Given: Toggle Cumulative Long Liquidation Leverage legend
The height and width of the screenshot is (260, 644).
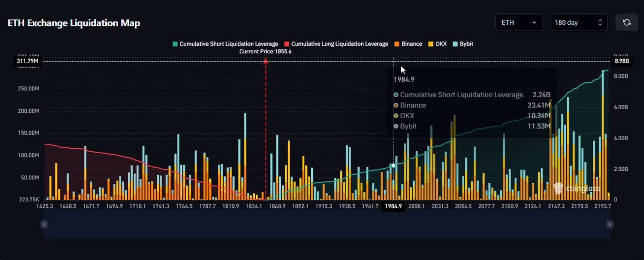Looking at the screenshot, I should [x=336, y=44].
